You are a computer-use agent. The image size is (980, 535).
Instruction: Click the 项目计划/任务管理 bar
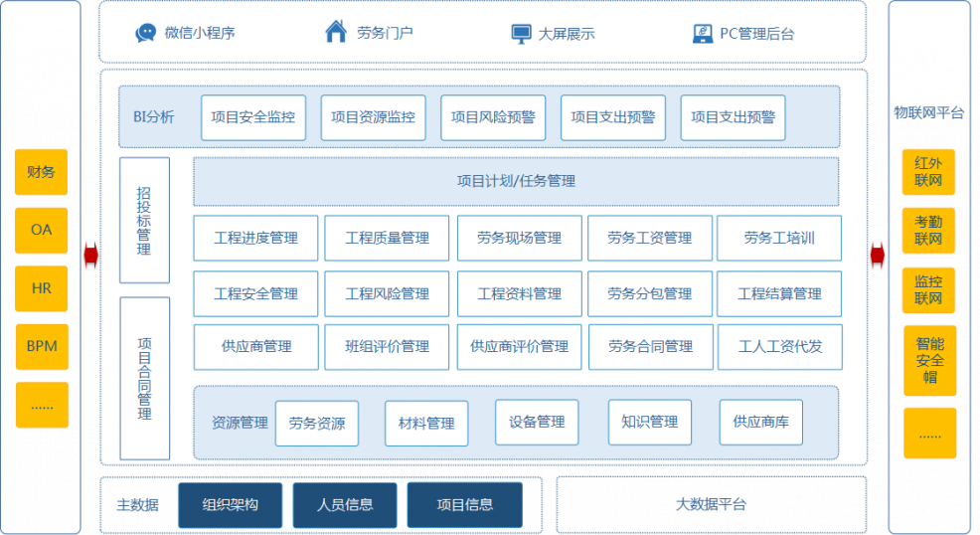click(516, 181)
